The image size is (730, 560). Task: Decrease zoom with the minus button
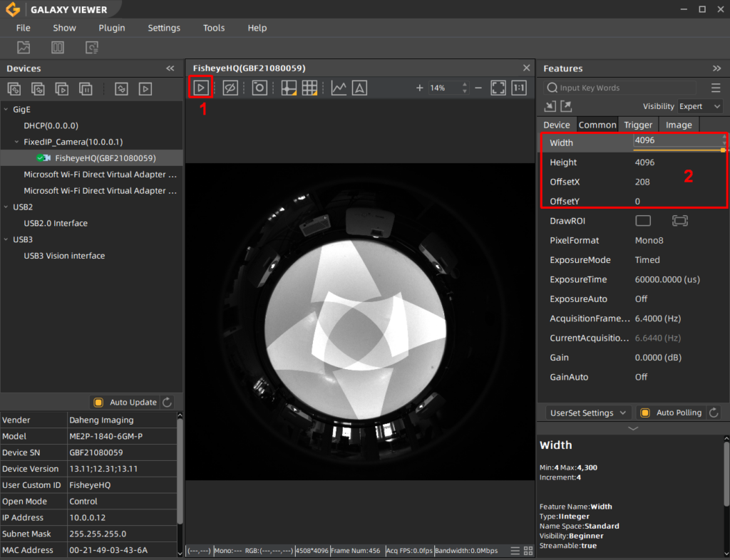coord(478,87)
